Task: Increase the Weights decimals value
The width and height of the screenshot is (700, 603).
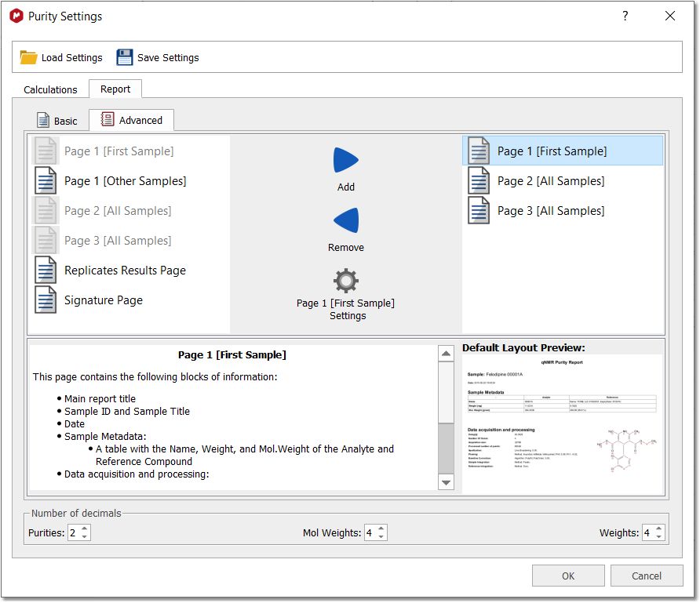Action: tap(658, 529)
